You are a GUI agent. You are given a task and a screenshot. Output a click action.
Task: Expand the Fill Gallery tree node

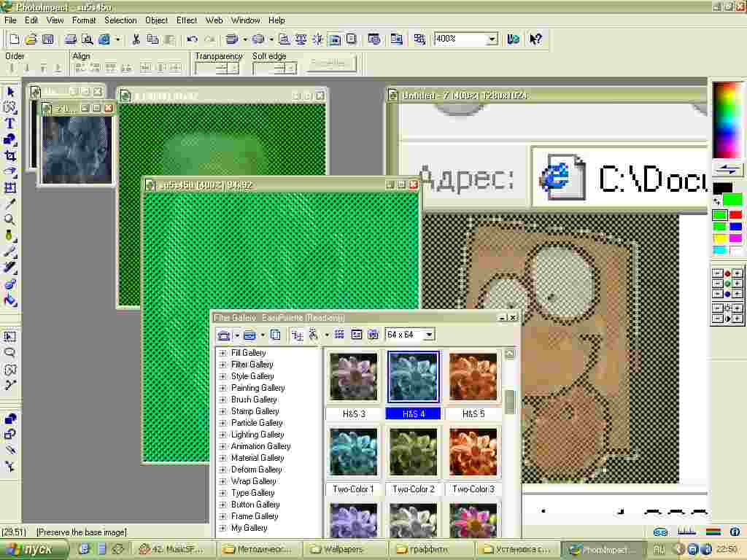tap(222, 353)
